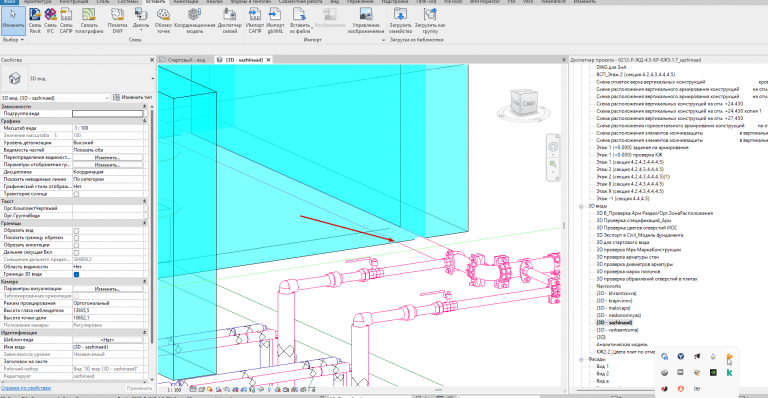Image resolution: width=768 pixels, height=398 pixels.
Task: Open the 3D вид type selector dropdown
Action: [x=152, y=78]
